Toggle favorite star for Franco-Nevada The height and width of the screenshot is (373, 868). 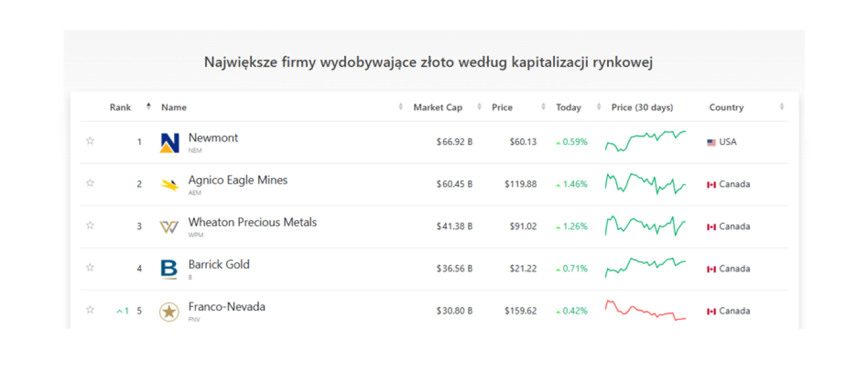point(90,310)
